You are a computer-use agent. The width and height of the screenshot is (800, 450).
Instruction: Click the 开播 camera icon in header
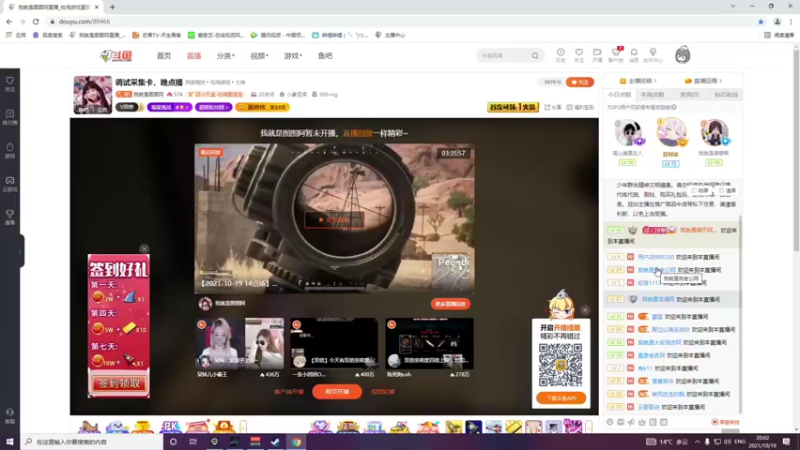click(597, 55)
